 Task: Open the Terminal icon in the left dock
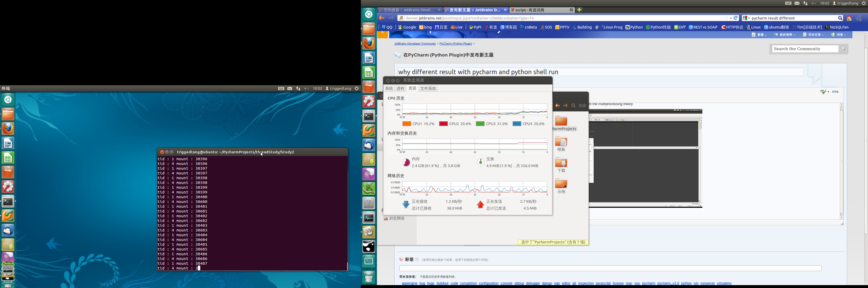point(8,201)
